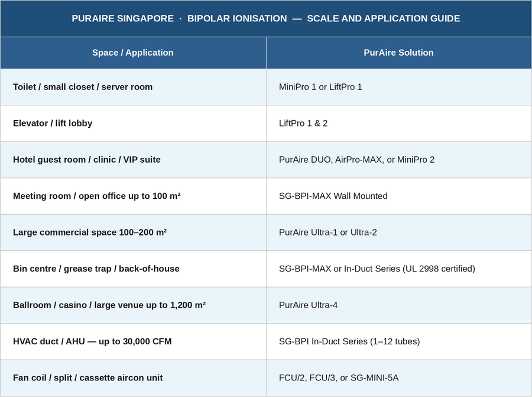Click the 'SG-BPI-MAX Wall Mounted' cell
The image size is (532, 397).
[398, 196]
